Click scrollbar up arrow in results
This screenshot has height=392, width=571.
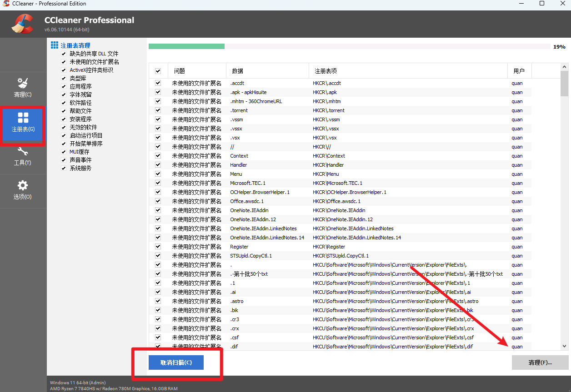pos(564,67)
